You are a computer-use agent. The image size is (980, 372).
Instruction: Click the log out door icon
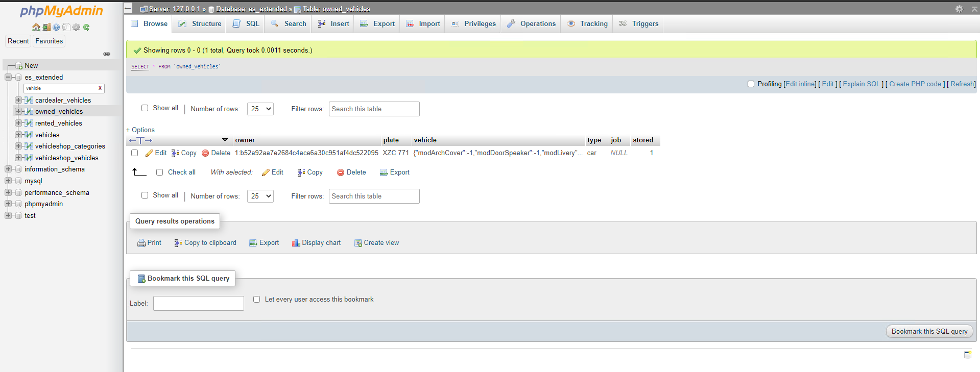tap(46, 27)
